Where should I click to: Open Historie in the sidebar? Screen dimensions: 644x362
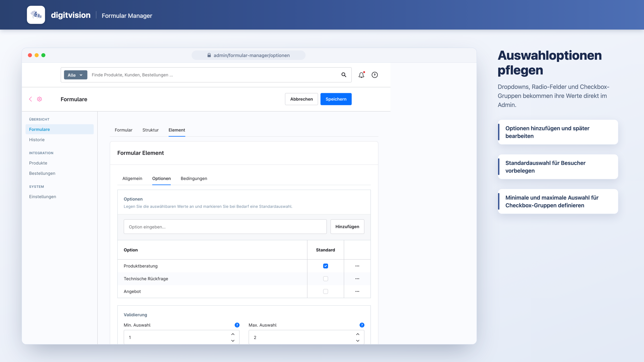(37, 140)
